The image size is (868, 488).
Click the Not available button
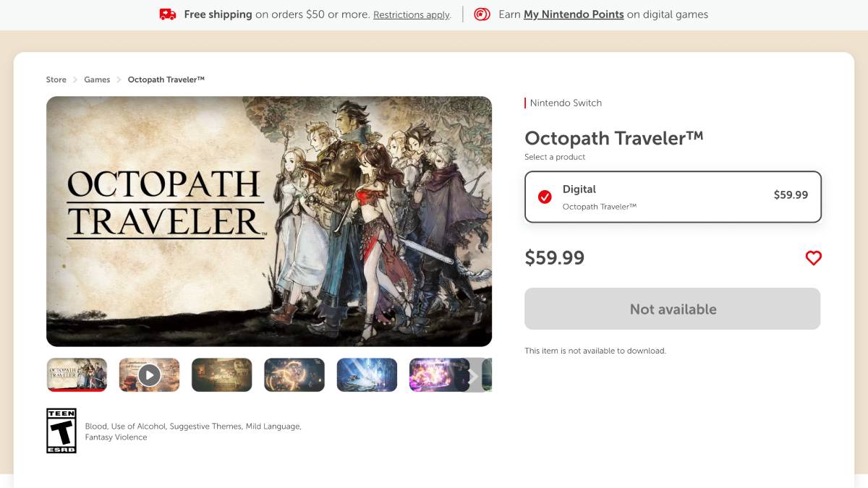(x=673, y=309)
